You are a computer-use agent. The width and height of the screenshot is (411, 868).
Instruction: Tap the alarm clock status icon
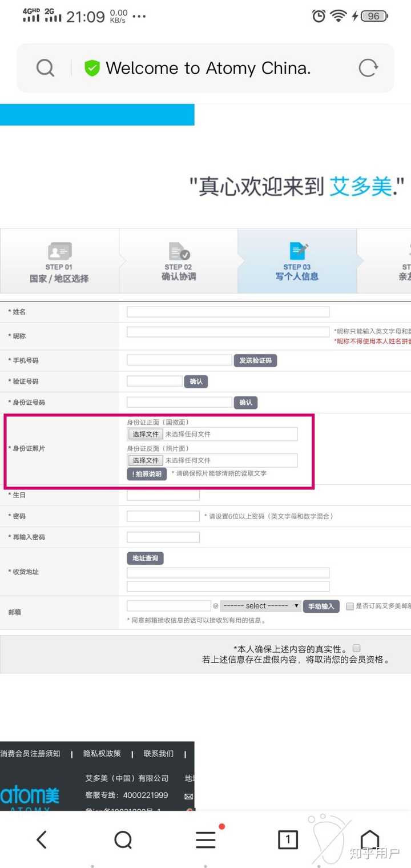coord(319,16)
